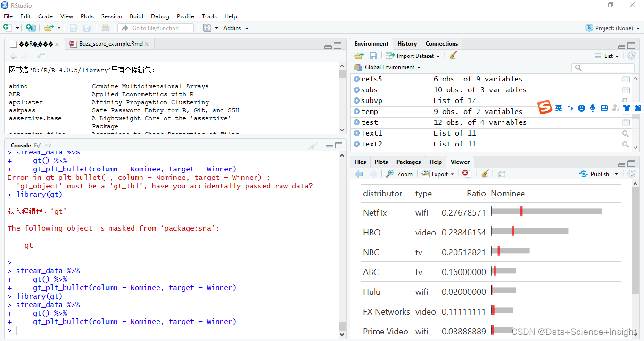Click the forward arrow in Viewer pane
The width and height of the screenshot is (644, 341).
[373, 174]
